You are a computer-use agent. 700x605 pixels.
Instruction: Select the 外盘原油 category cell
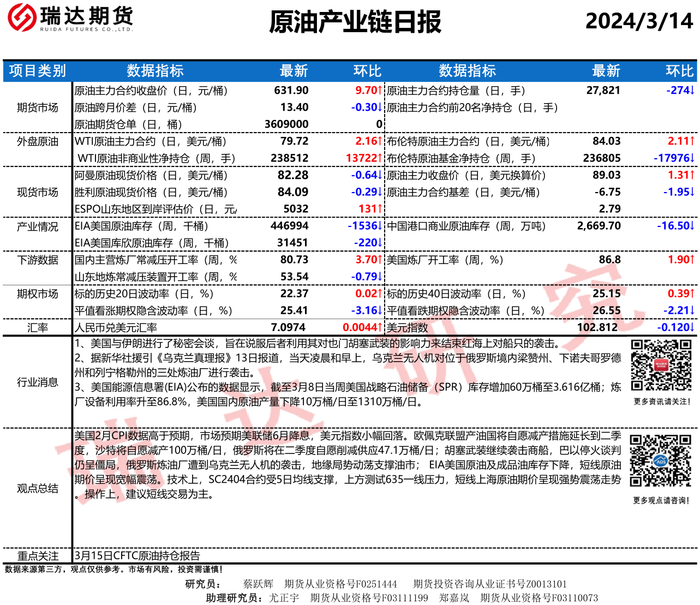tap(37, 141)
